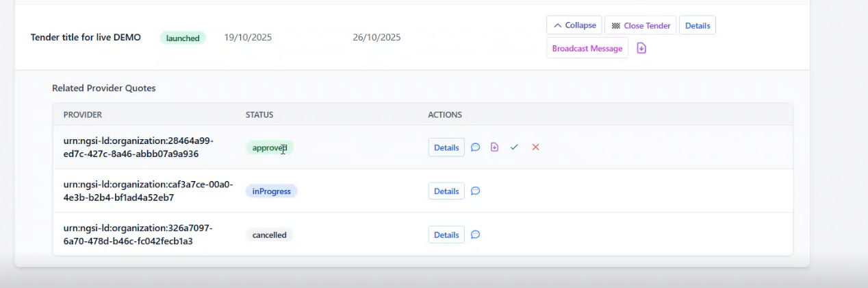868x288 pixels.
Task: Select the "Tender title for live DEMO" text
Action: pos(86,37)
